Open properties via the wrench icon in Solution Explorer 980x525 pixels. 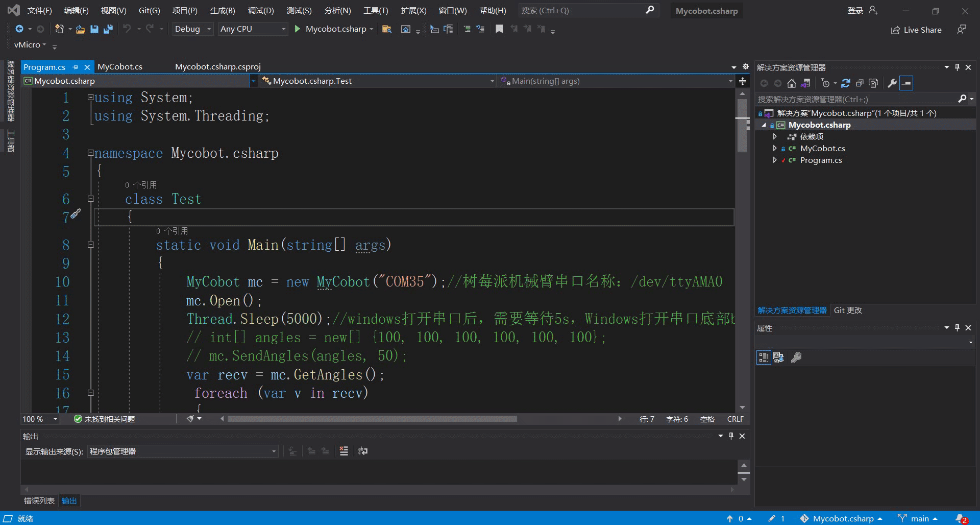click(x=892, y=83)
